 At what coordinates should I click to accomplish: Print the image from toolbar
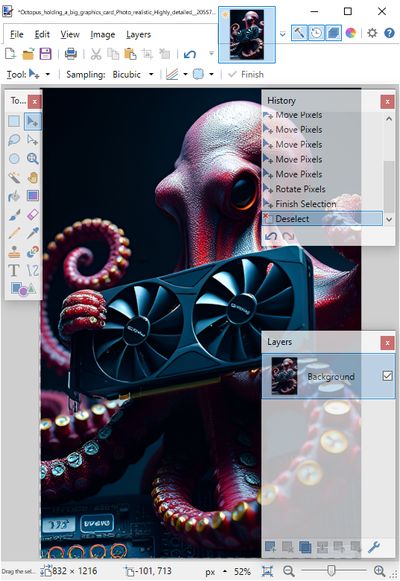coord(70,54)
